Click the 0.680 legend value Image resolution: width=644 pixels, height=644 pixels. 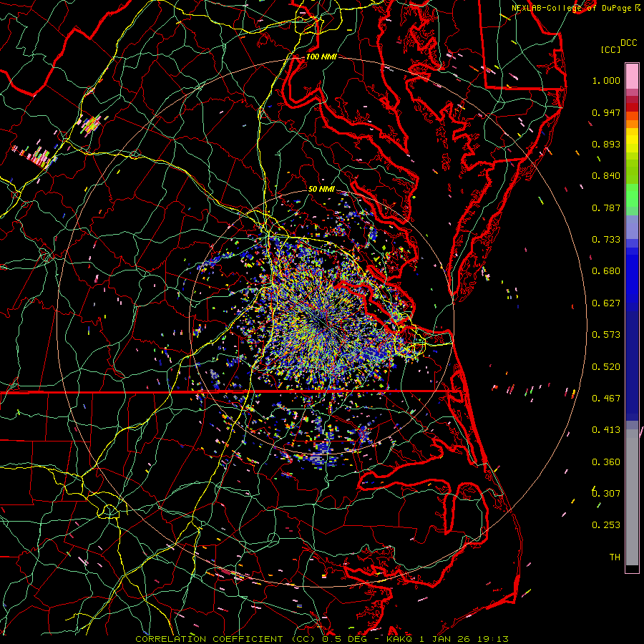pyautogui.click(x=606, y=271)
